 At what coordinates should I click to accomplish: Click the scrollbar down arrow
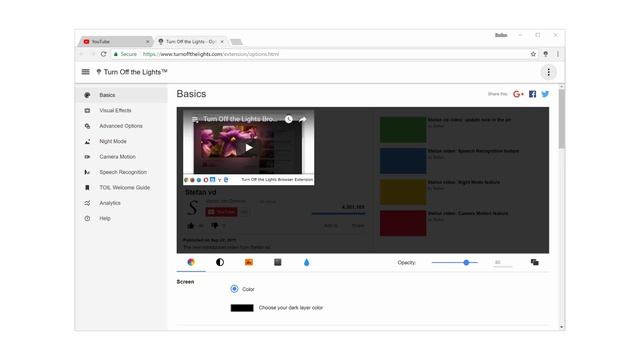coord(562,327)
